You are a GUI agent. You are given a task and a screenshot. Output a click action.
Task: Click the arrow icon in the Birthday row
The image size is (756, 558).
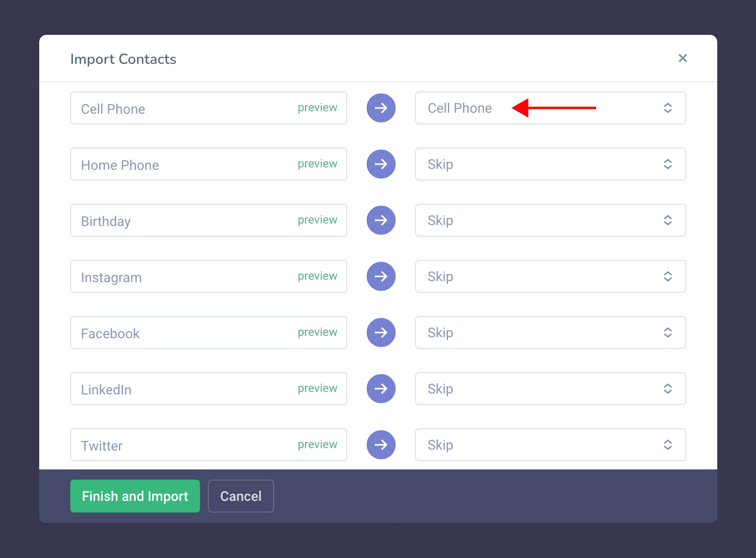point(381,220)
